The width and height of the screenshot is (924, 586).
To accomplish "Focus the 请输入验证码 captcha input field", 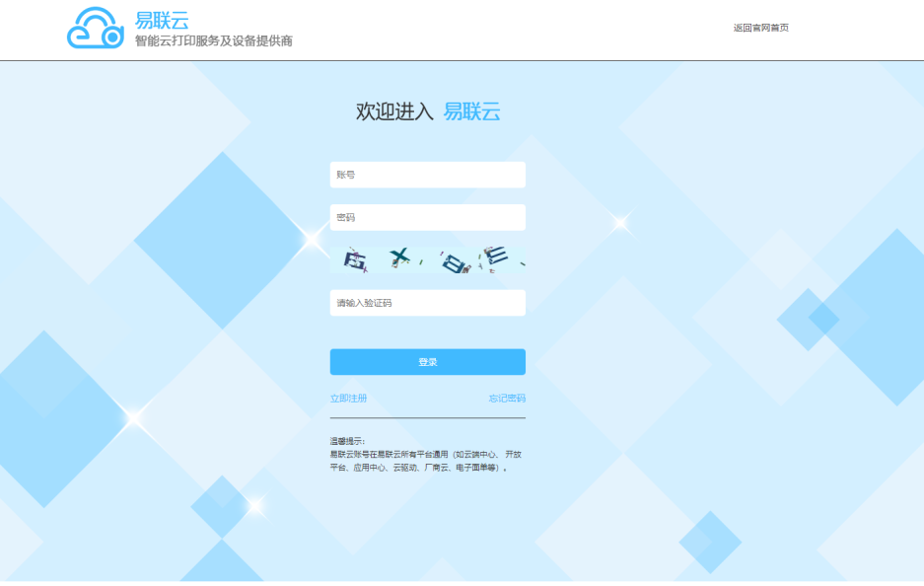I will 427,303.
